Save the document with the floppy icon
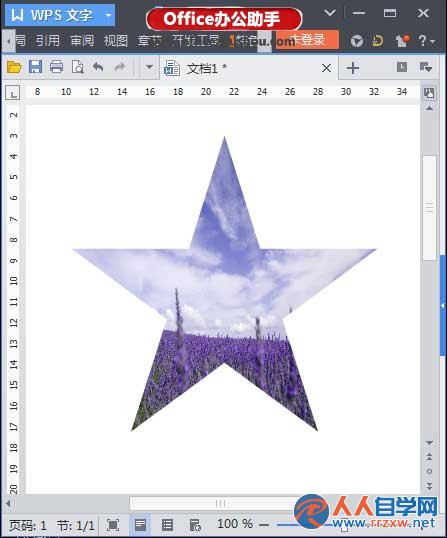447x538 pixels. coord(35,67)
